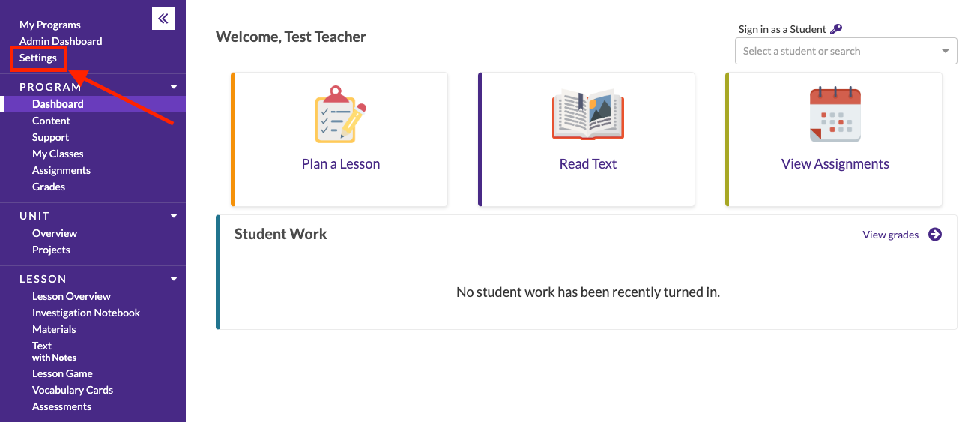980x422 pixels.
Task: Click the View grades link
Action: [x=890, y=235]
